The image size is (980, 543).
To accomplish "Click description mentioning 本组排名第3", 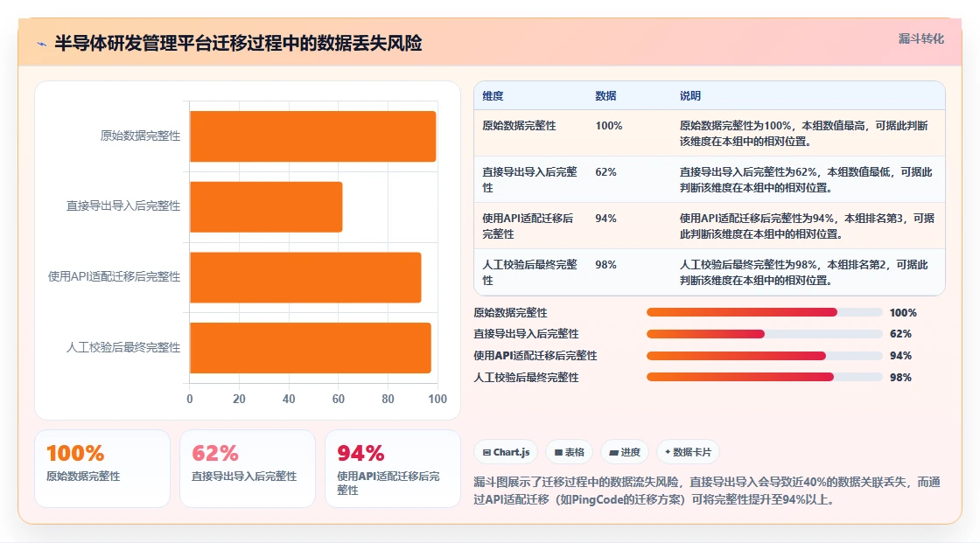I will (x=807, y=226).
